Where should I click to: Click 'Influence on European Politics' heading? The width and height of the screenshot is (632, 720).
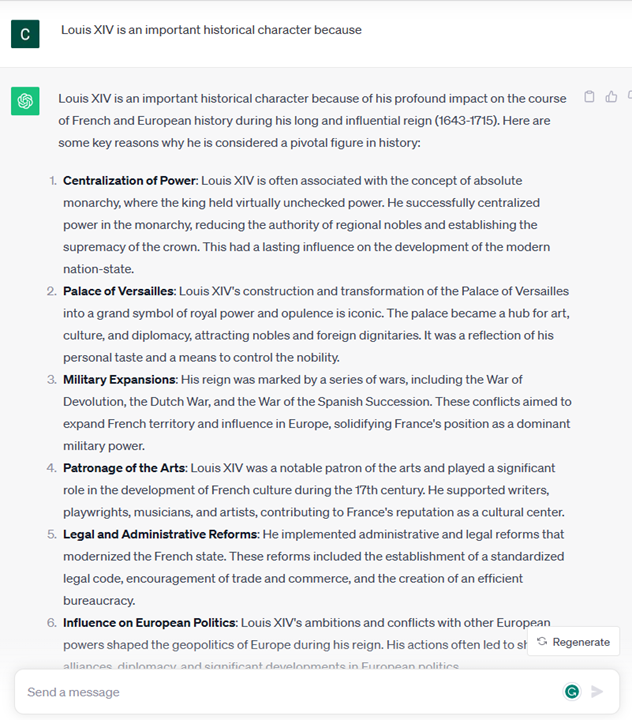tap(149, 623)
